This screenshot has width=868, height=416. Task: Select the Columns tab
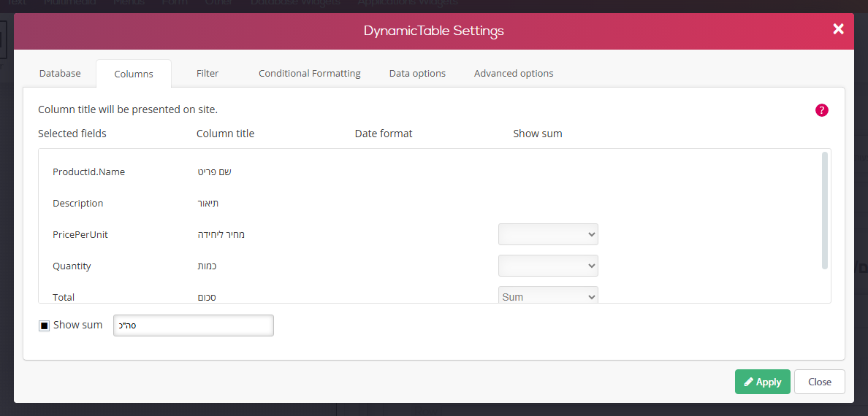(134, 74)
